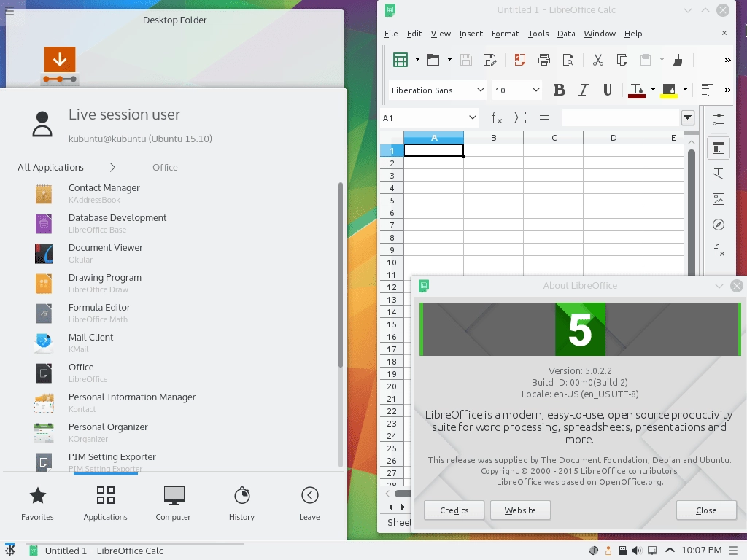
Task: Click the equals Function icon in the formula bar
Action: 544,117
